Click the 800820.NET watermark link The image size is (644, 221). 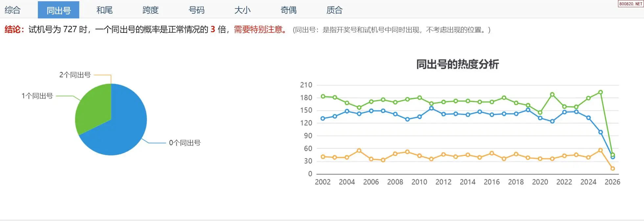click(631, 4)
